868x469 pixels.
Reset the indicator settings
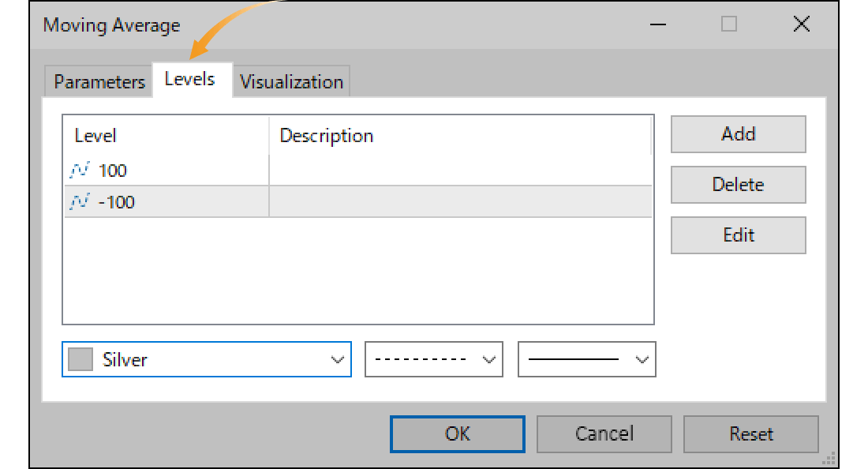tap(750, 434)
